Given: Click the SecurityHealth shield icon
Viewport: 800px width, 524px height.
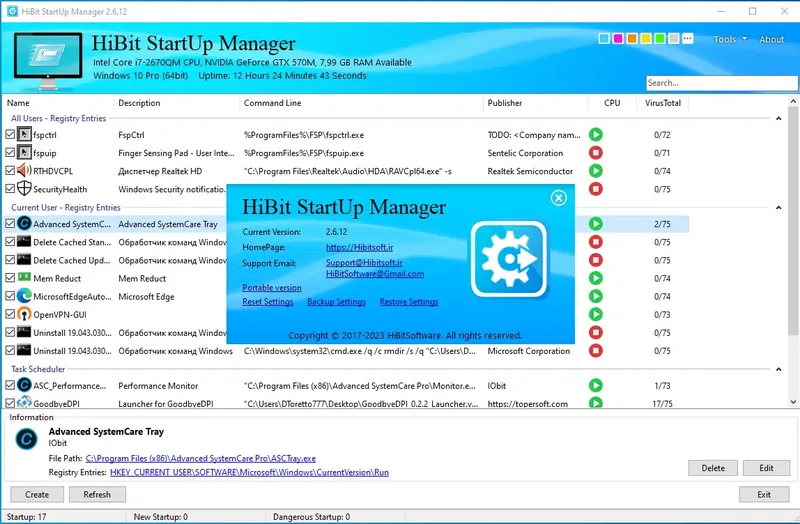Looking at the screenshot, I should [24, 189].
